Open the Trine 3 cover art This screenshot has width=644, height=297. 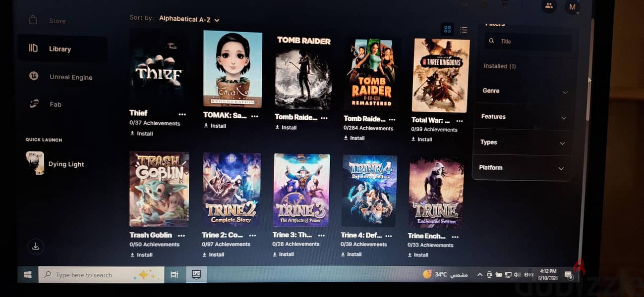point(301,190)
